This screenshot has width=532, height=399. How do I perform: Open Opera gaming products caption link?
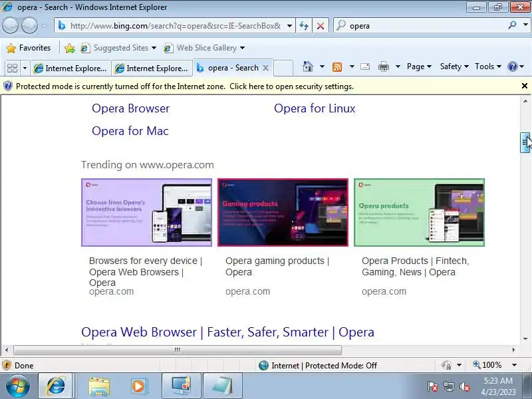coord(277,267)
